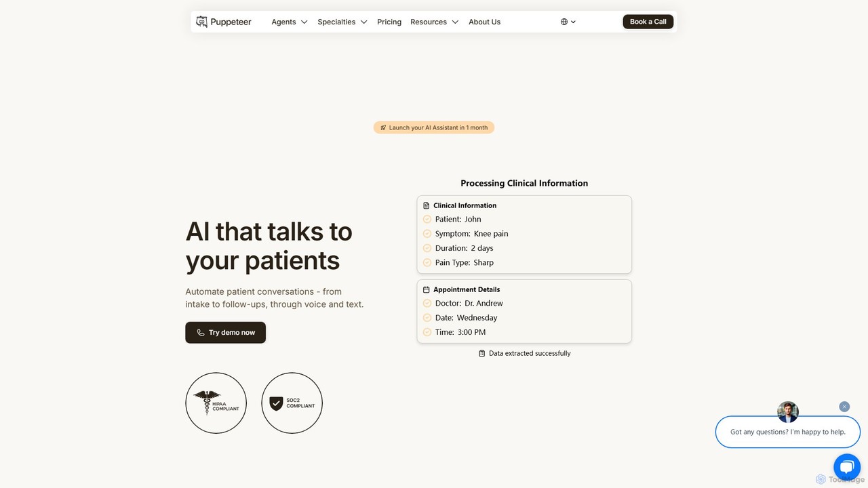This screenshot has width=868, height=488.
Task: Click the check icon next to Time: 3:00 PM
Action: click(x=427, y=332)
